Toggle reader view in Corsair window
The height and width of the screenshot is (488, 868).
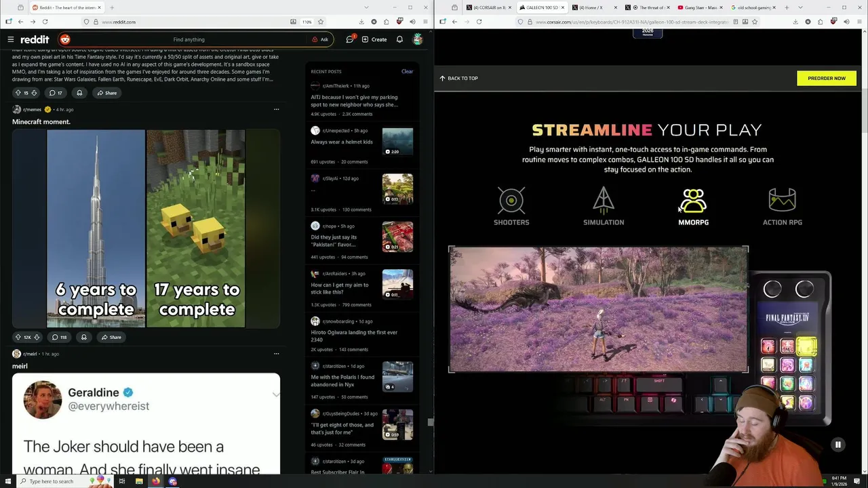[x=735, y=22]
